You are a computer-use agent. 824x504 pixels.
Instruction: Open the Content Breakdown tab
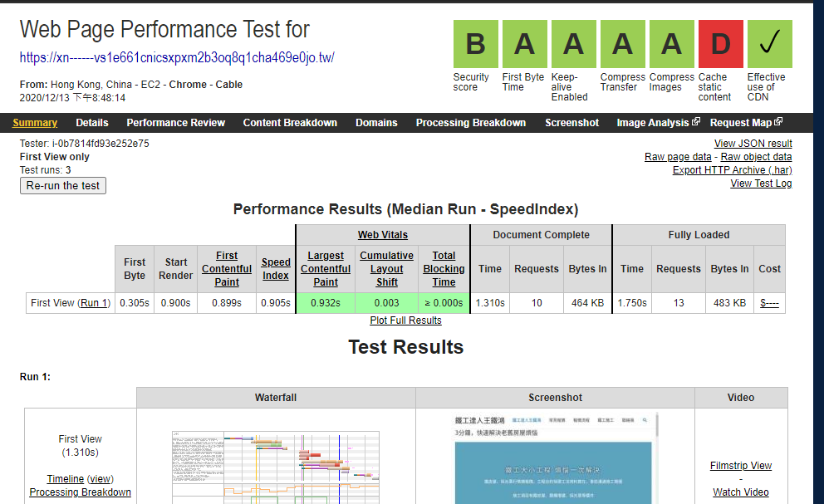point(290,123)
